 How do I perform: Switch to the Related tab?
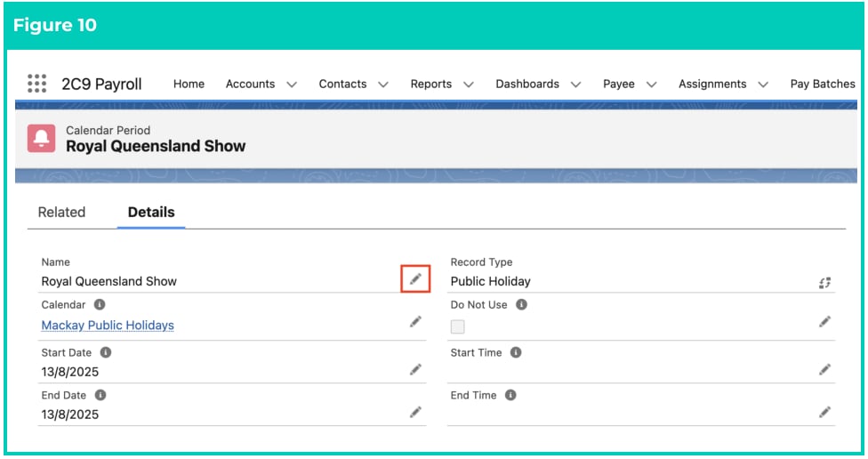point(61,212)
